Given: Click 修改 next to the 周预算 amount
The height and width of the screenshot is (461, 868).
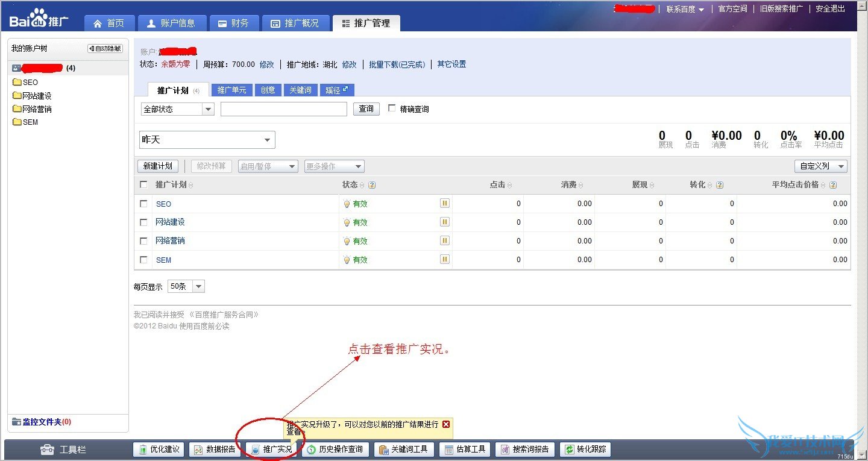Looking at the screenshot, I should [x=266, y=64].
